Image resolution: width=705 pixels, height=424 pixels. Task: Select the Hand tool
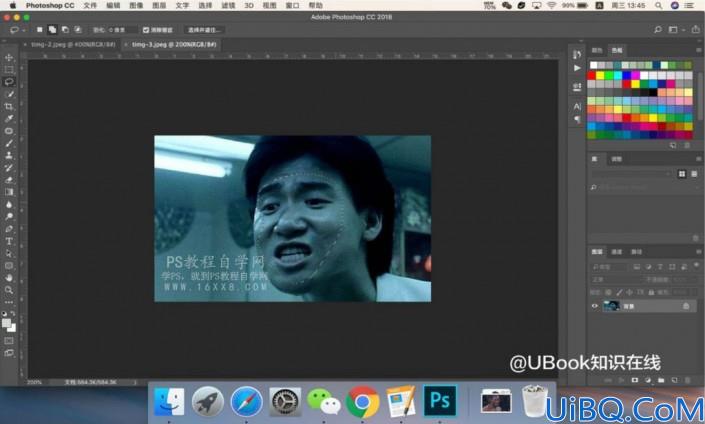(x=9, y=277)
